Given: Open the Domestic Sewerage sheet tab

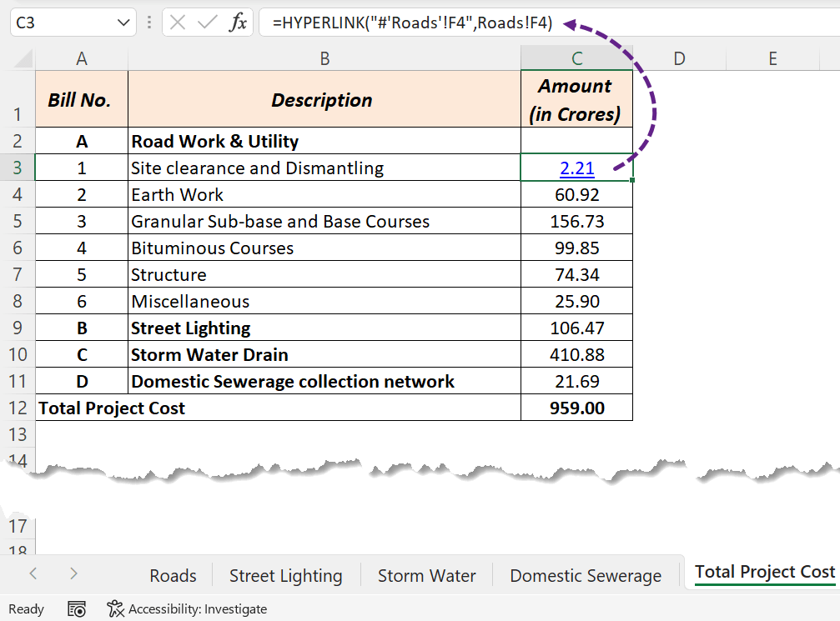Looking at the screenshot, I should tap(586, 575).
